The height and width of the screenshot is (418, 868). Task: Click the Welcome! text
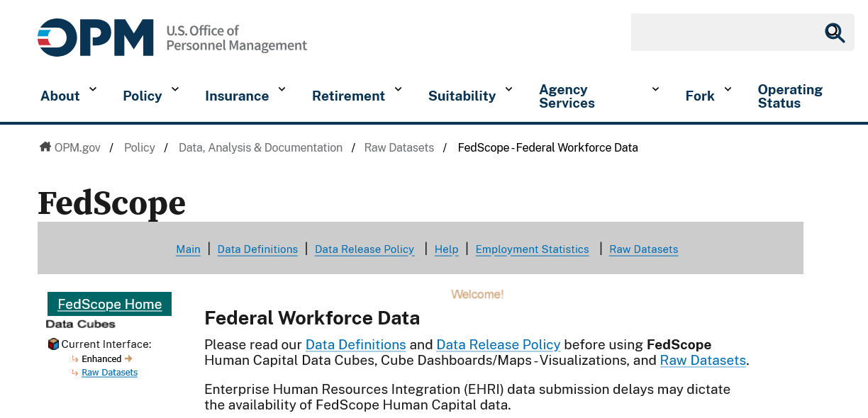[x=477, y=294]
